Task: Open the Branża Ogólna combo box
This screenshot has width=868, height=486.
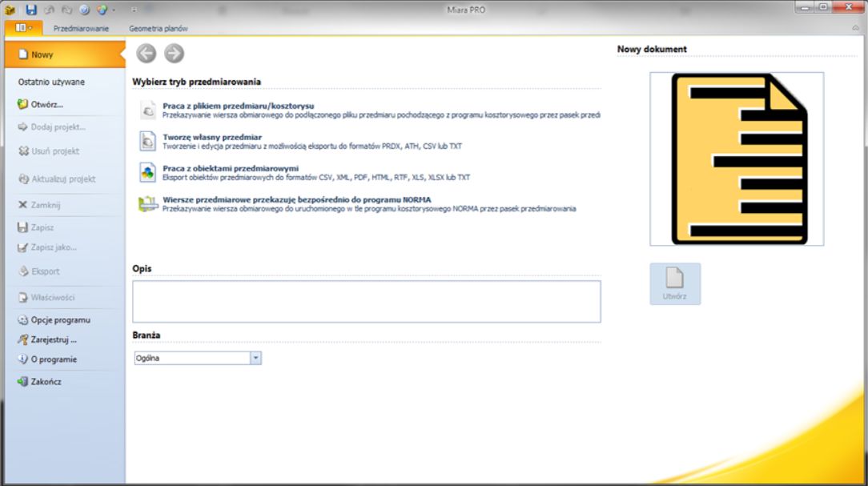Action: coord(198,358)
